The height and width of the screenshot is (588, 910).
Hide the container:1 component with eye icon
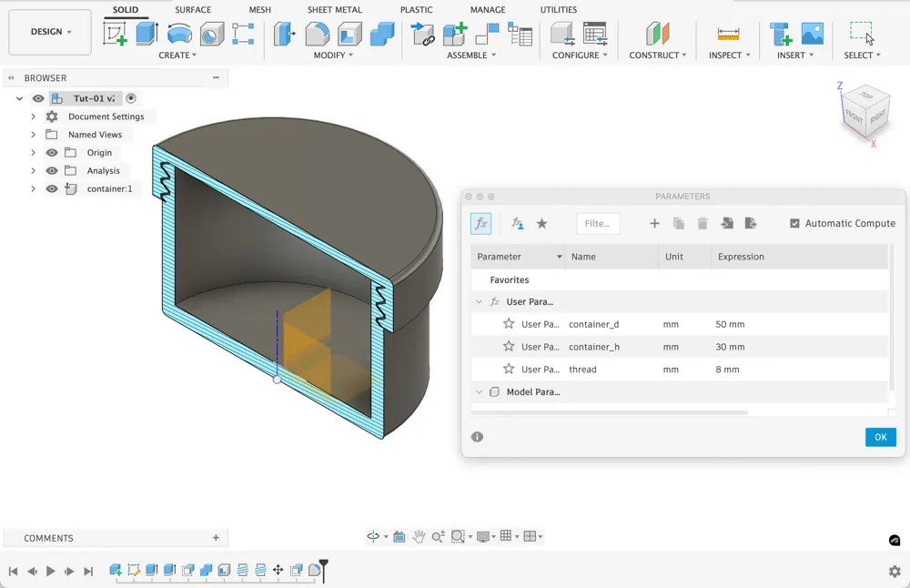52,189
